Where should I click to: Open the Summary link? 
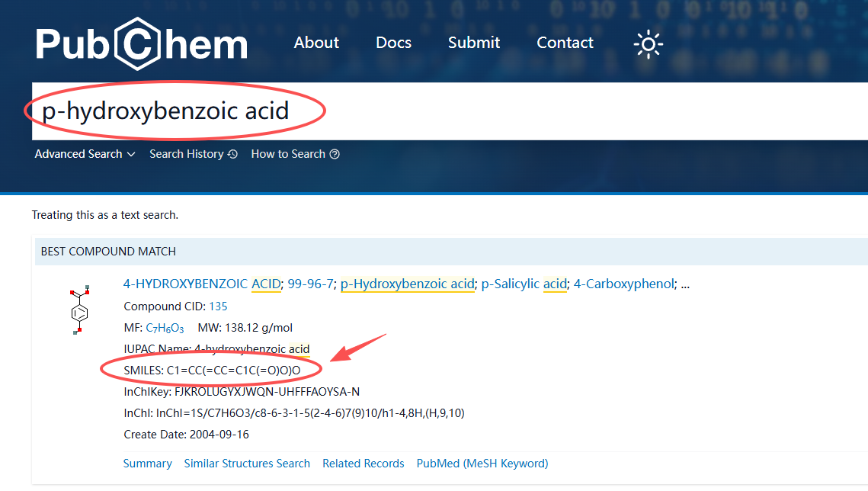[x=148, y=464]
